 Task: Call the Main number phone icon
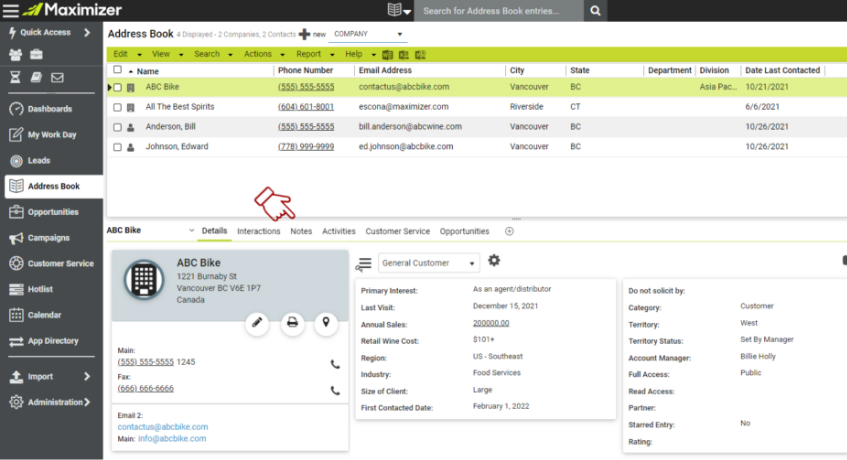(x=335, y=364)
